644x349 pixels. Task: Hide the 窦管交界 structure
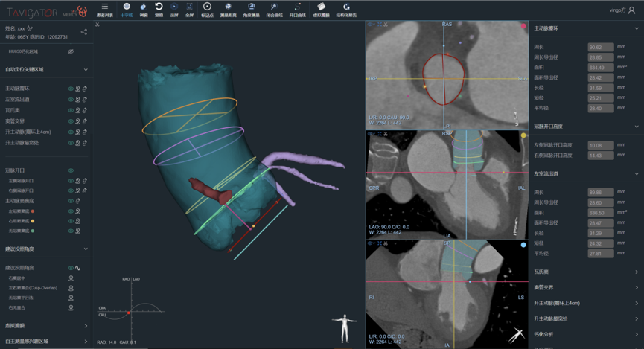(71, 121)
